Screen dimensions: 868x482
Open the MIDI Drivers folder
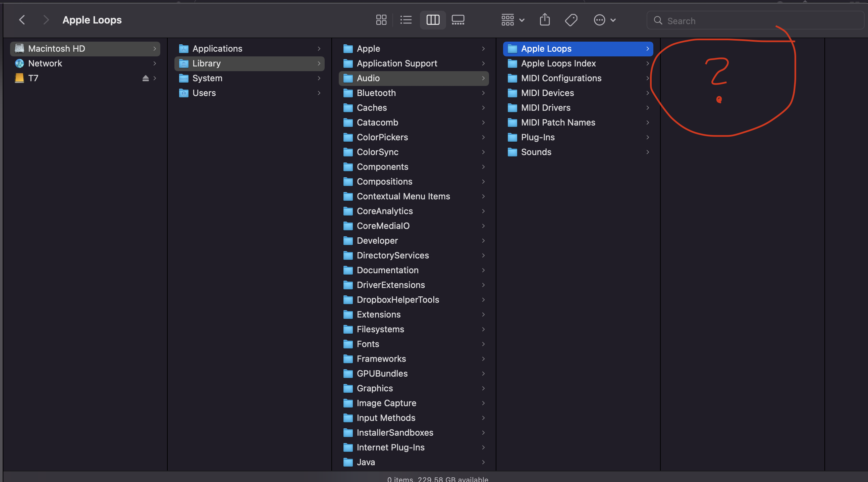546,108
